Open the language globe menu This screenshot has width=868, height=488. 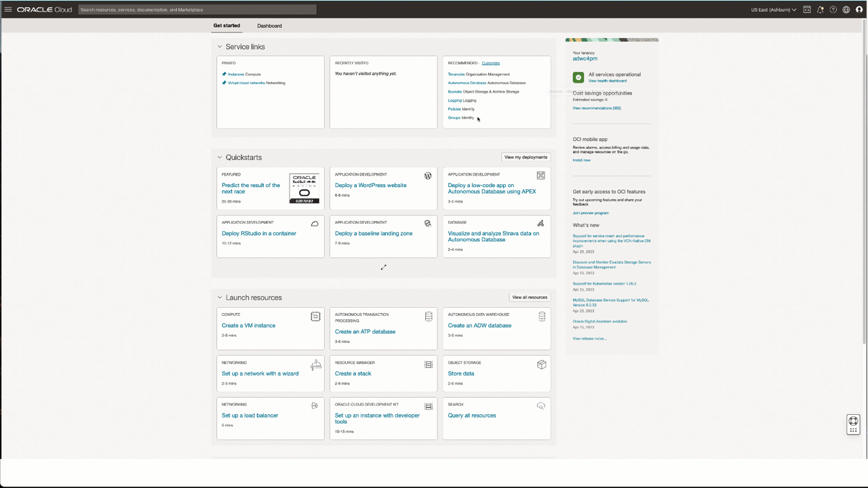point(846,9)
